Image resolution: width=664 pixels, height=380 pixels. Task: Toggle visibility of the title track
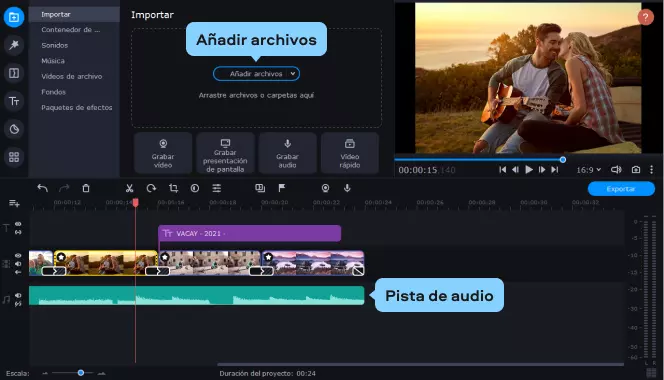pos(18,224)
